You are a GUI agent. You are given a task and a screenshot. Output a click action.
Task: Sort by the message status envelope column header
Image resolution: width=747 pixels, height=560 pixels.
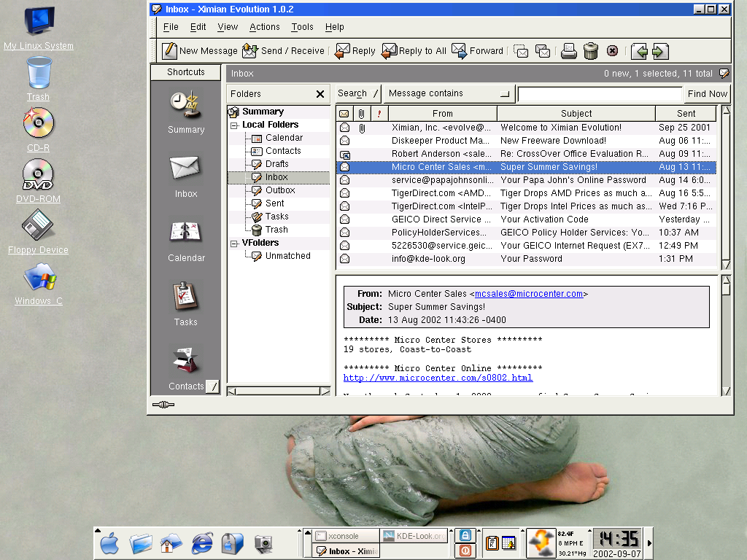(344, 114)
